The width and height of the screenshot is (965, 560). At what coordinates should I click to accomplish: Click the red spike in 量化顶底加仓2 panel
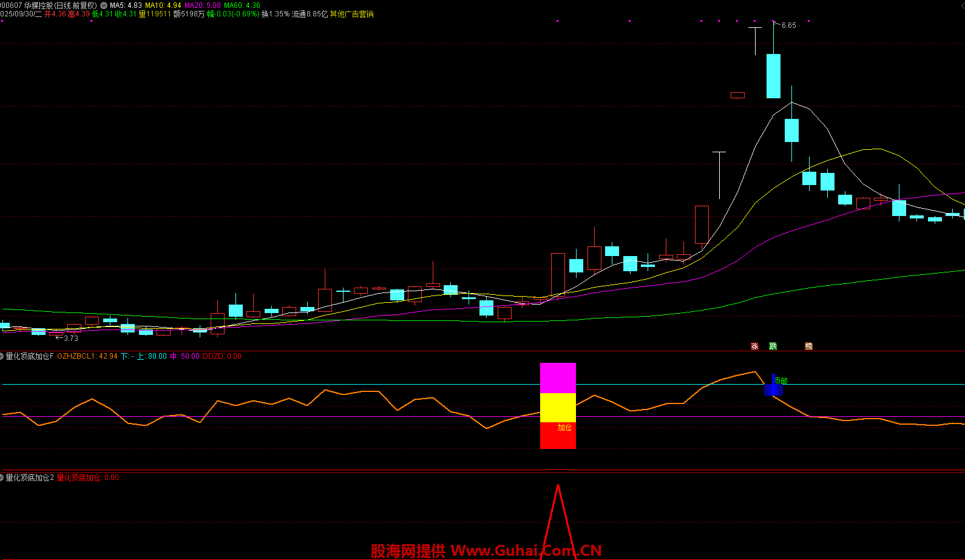(x=558, y=516)
